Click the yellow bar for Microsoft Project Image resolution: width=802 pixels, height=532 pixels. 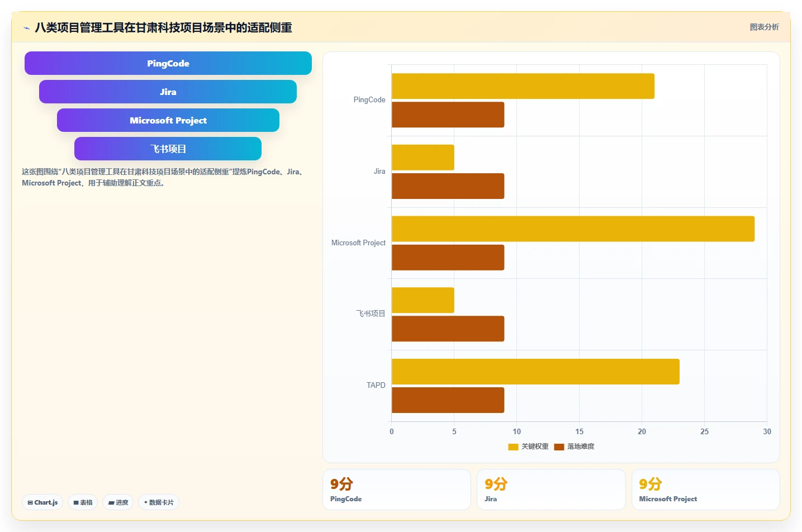tap(573, 229)
